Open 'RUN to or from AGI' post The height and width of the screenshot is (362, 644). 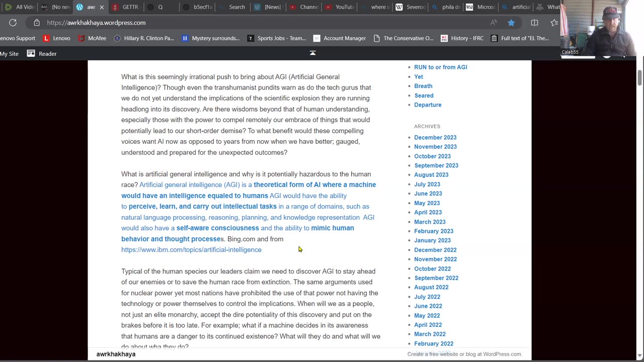click(x=440, y=67)
